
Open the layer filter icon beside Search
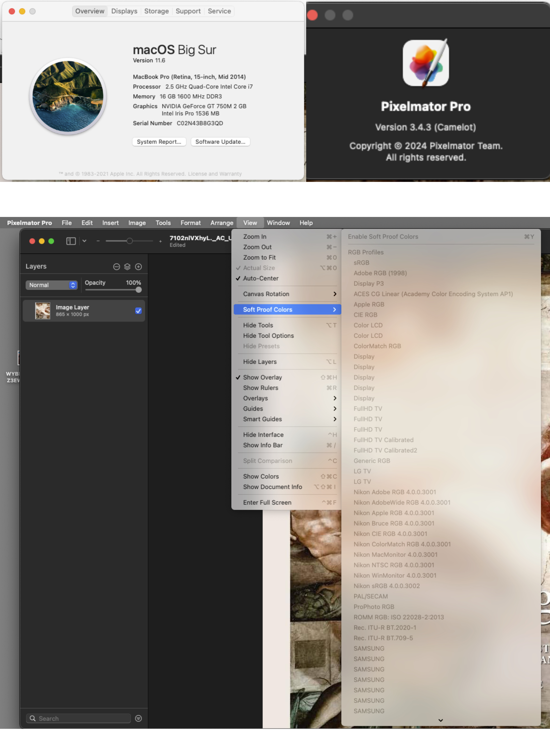click(138, 718)
